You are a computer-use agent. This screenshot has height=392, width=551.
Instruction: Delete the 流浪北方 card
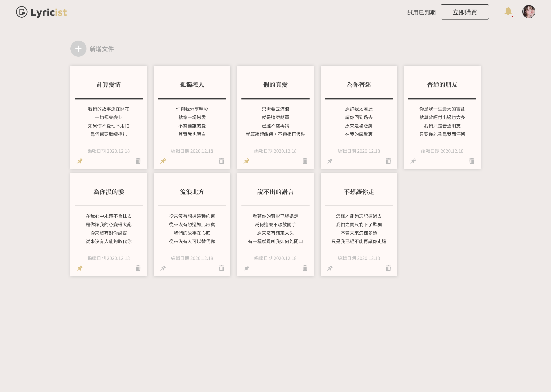pyautogui.click(x=222, y=268)
